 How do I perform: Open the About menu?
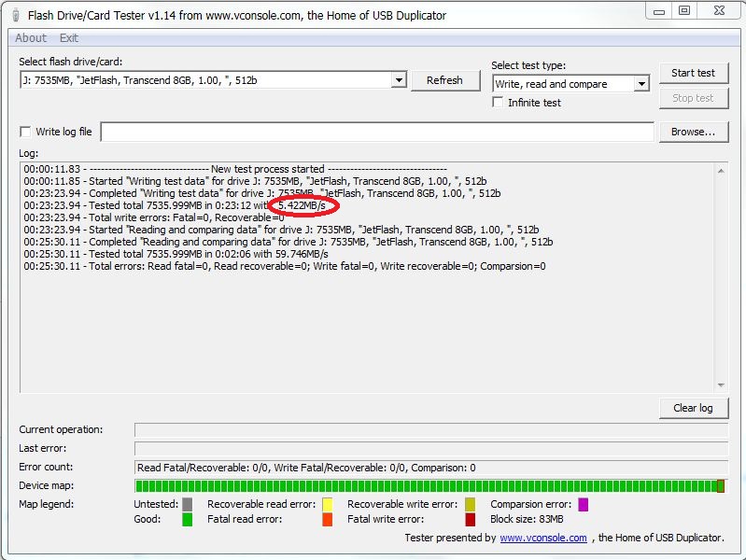(x=31, y=38)
